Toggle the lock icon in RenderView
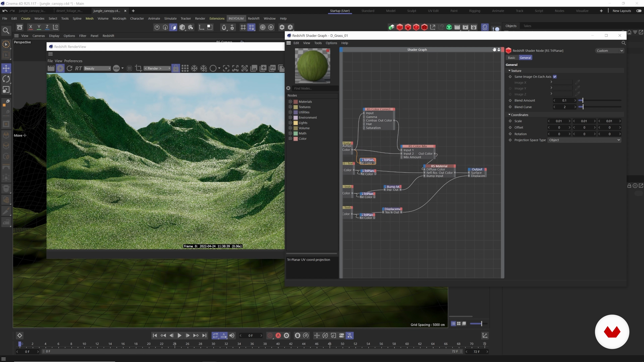Image resolution: width=644 pixels, height=362 pixels. coord(176,68)
